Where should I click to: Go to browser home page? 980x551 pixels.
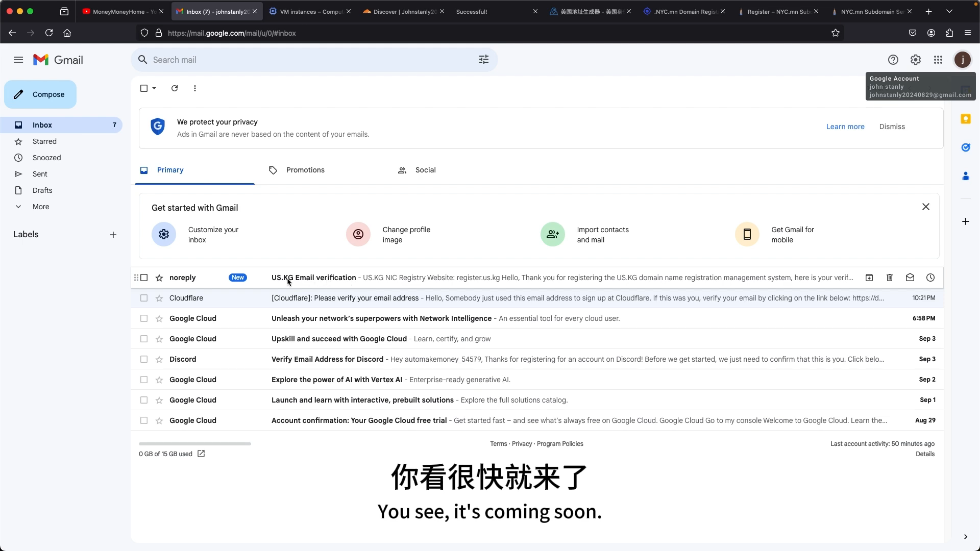click(x=67, y=33)
